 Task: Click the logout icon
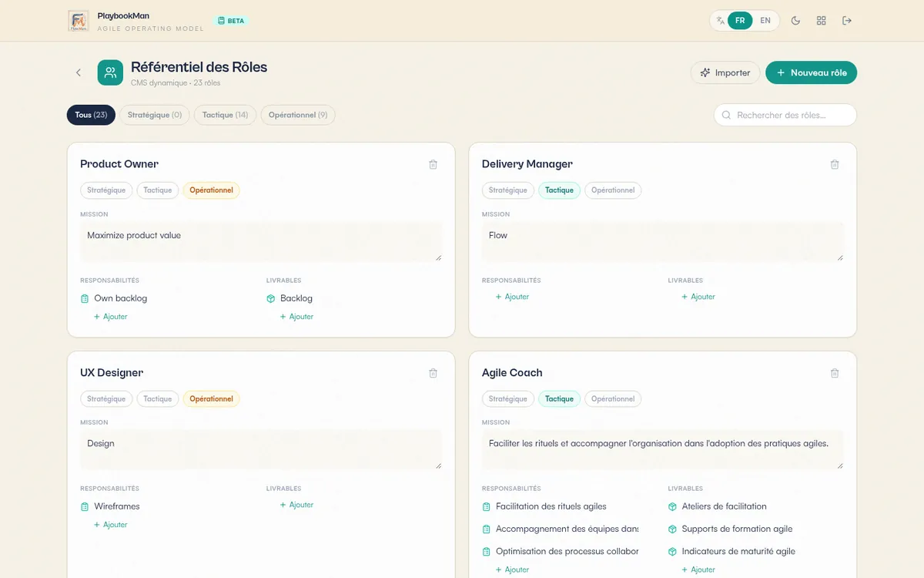pos(847,21)
